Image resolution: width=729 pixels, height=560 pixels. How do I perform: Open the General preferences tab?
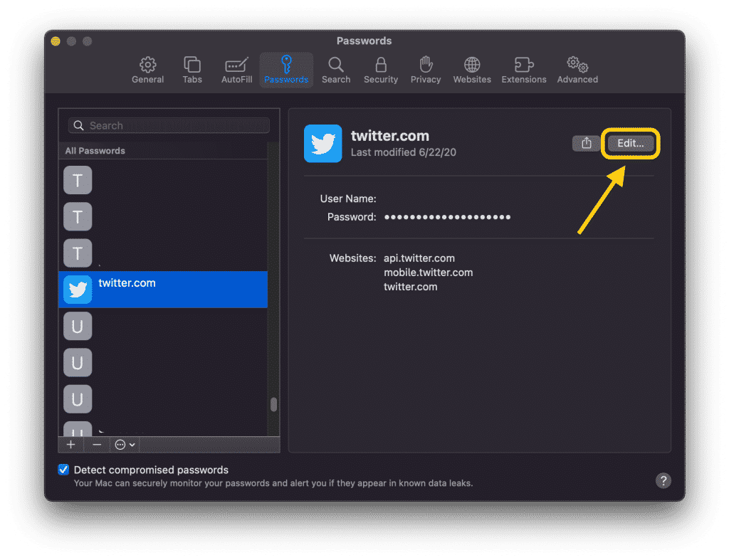coord(147,70)
